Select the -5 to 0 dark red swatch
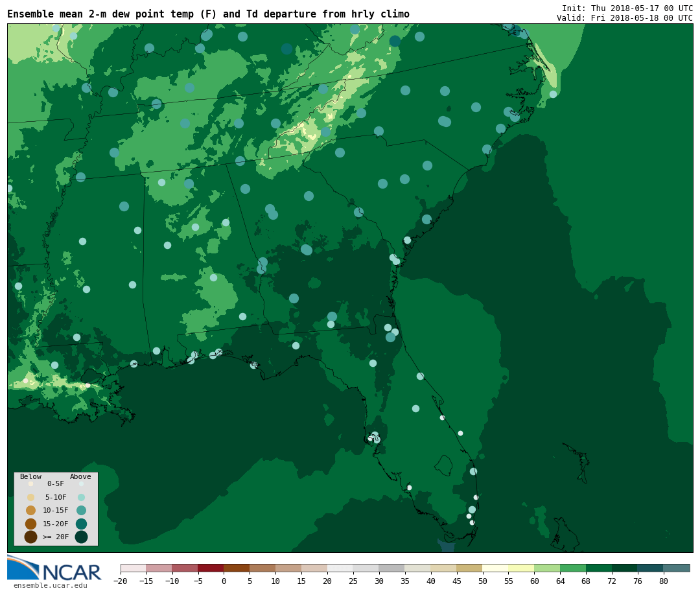This screenshot has width=700, height=593. point(211,568)
